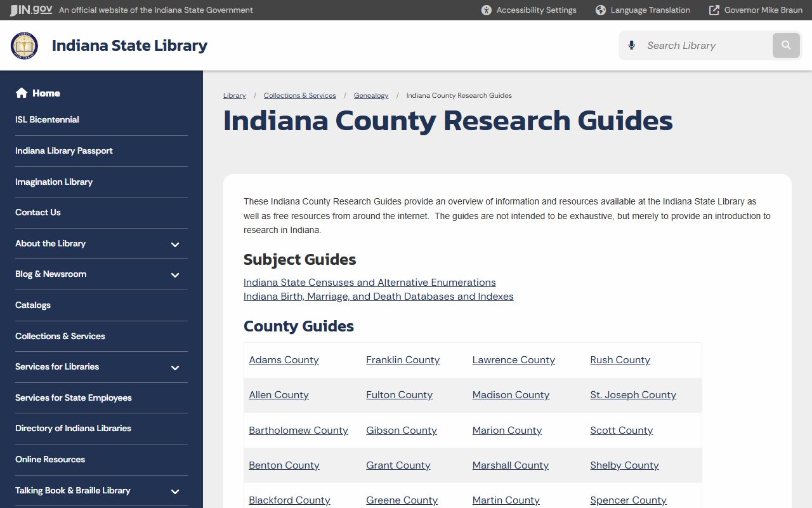Select Services for State Employees

point(74,398)
